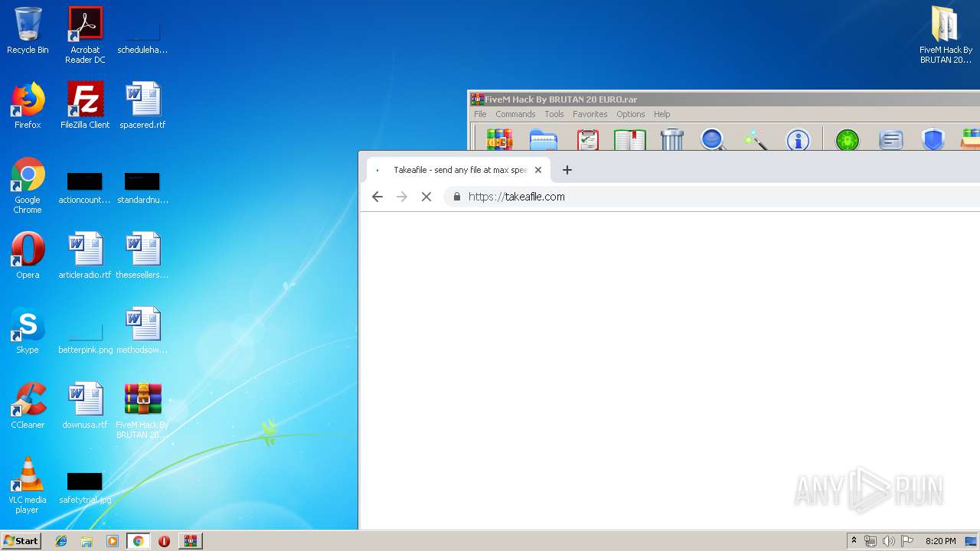Open a new Chrome tab
This screenshot has height=551, width=980.
pyautogui.click(x=567, y=170)
